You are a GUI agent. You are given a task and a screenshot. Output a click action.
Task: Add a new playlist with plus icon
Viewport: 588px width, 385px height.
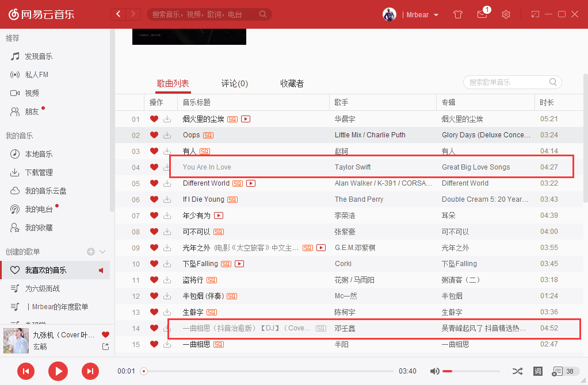click(x=90, y=252)
